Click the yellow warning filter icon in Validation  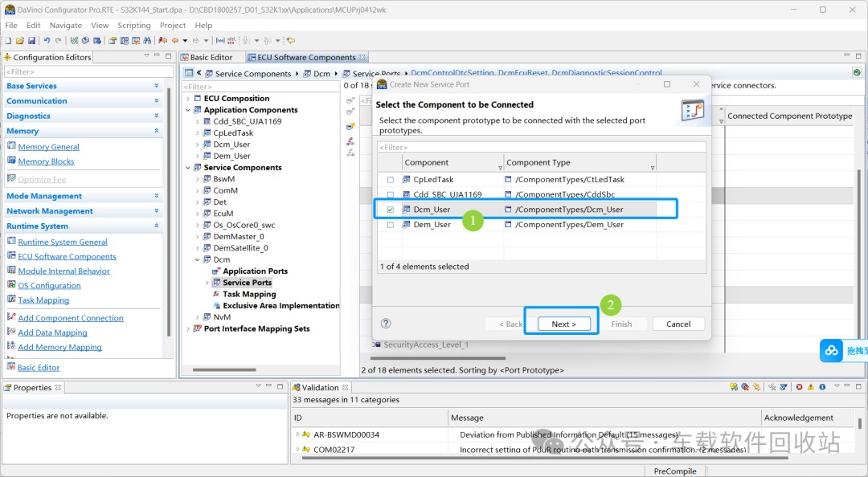(x=811, y=387)
